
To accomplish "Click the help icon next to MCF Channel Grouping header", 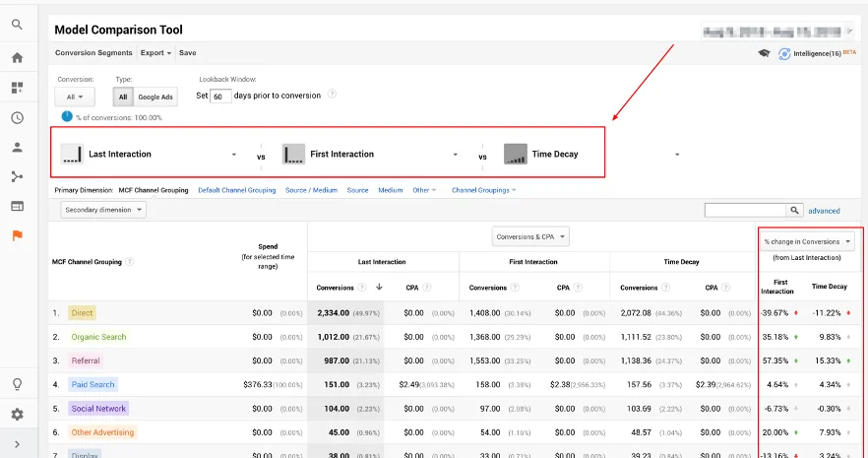I will [129, 261].
